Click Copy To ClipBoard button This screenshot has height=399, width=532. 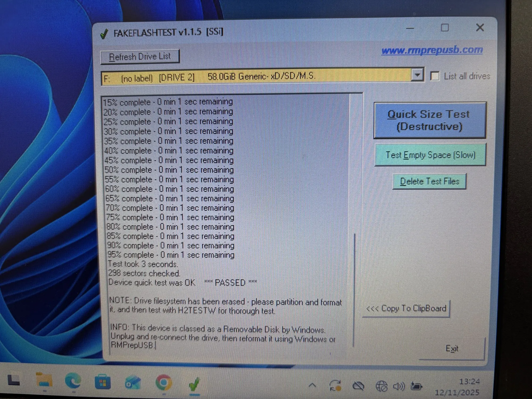click(x=406, y=309)
